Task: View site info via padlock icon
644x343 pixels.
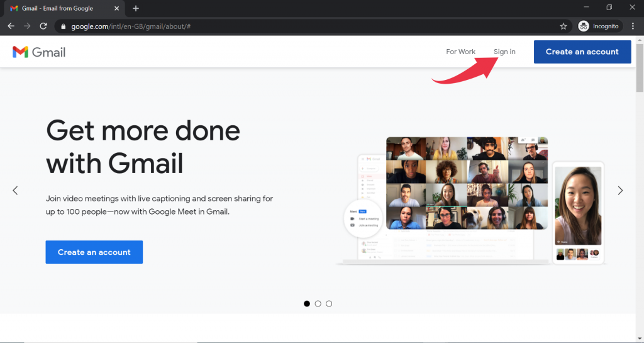Action: coord(63,26)
